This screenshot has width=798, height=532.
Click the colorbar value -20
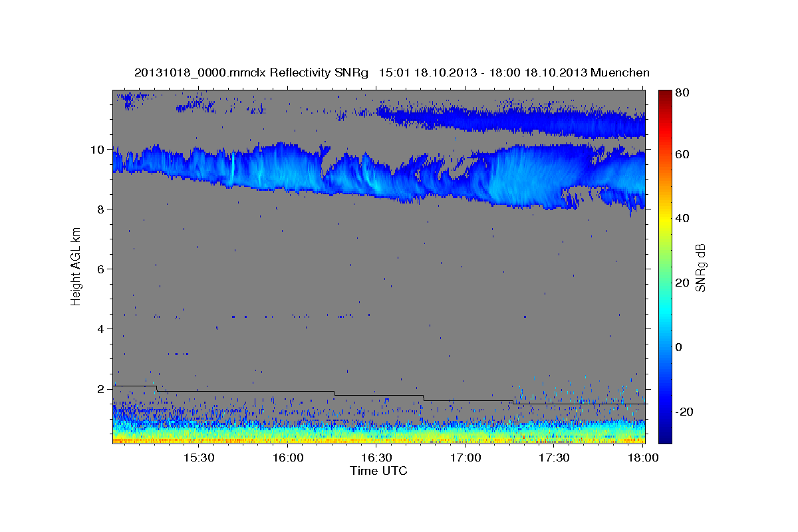[684, 412]
